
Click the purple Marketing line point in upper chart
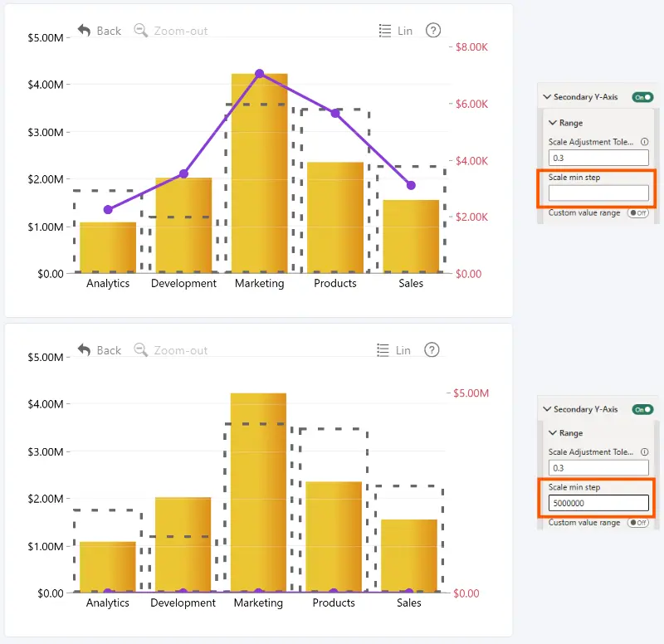point(260,74)
